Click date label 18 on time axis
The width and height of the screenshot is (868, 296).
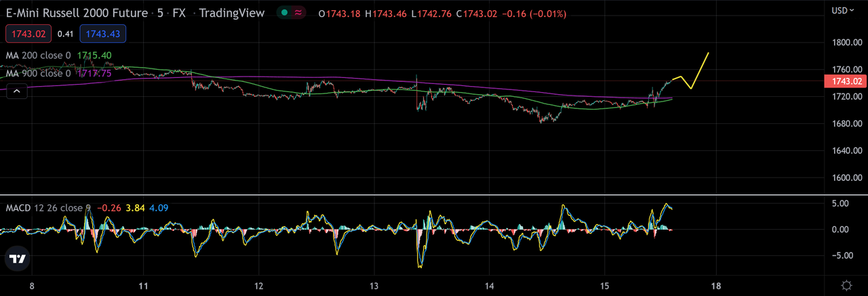click(x=716, y=285)
